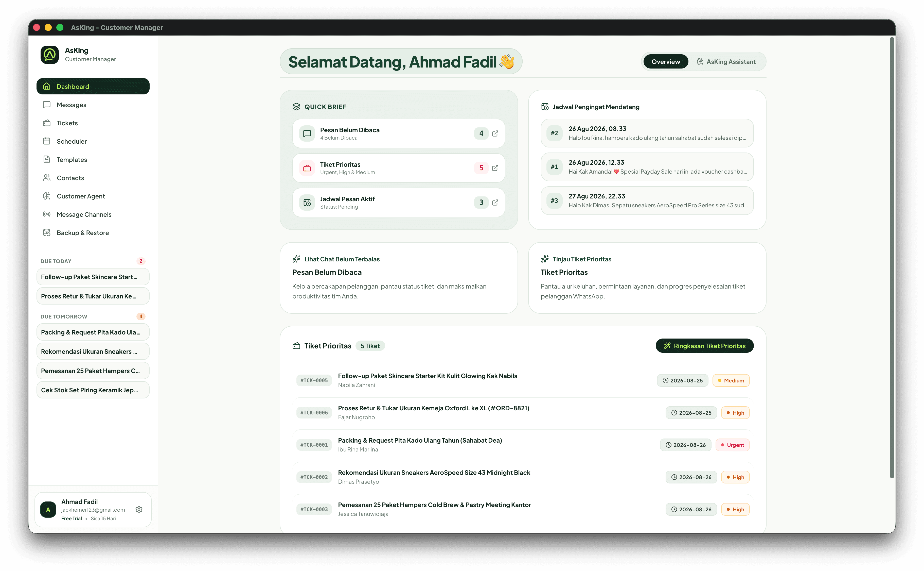The height and width of the screenshot is (571, 924).
Task: Open unread messages external link icon
Action: pos(495,133)
